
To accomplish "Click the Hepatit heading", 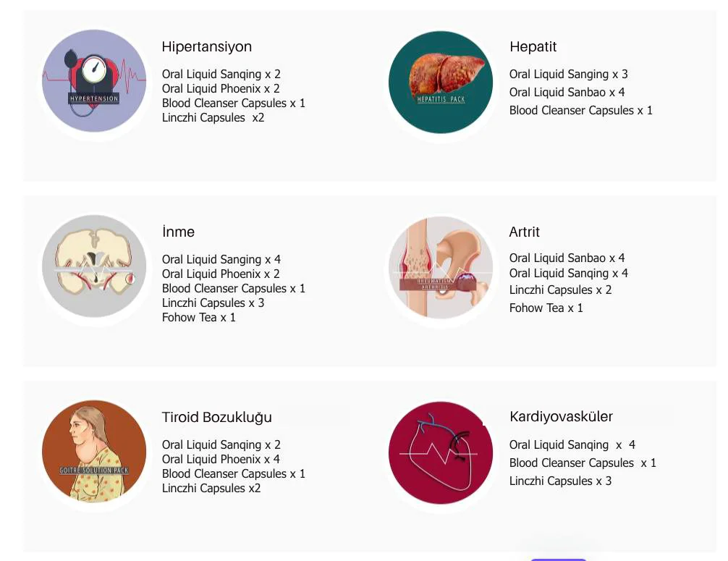I will pyautogui.click(x=533, y=47).
